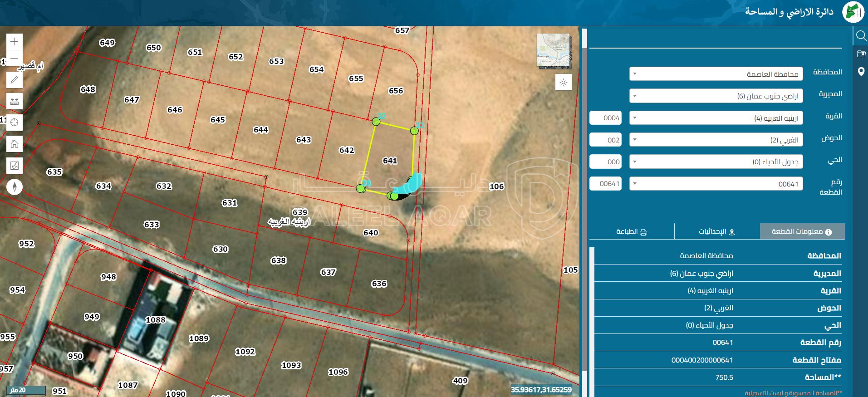
Task: Reset map orientation with compass
Action: coord(15,187)
